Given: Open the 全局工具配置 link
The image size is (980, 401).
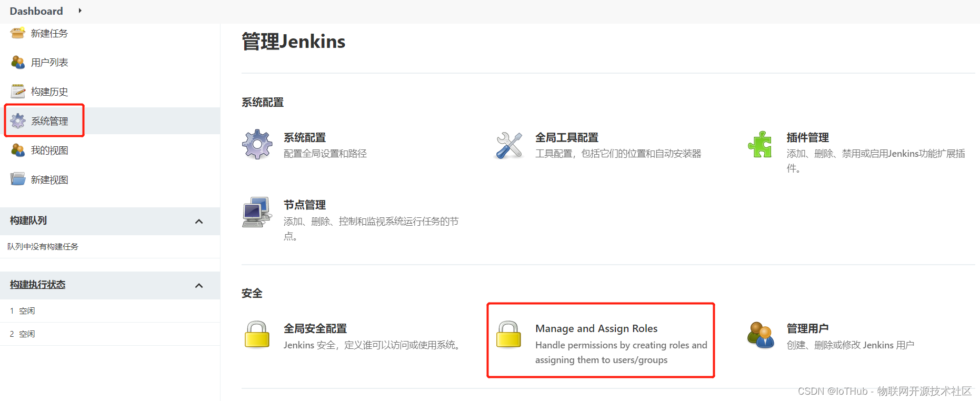Looking at the screenshot, I should [567, 137].
